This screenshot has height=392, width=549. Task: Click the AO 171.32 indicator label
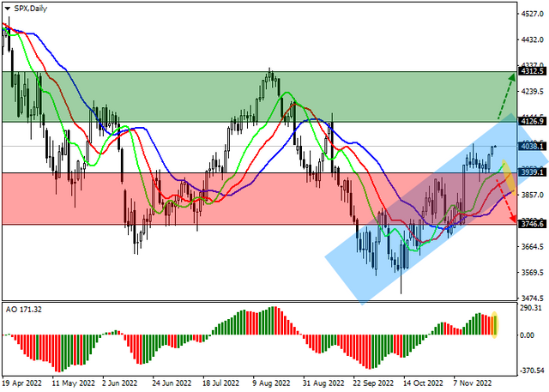pos(24,310)
